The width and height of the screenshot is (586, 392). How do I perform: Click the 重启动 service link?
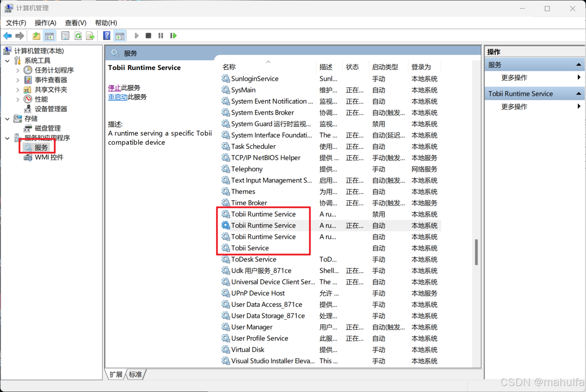[x=117, y=97]
